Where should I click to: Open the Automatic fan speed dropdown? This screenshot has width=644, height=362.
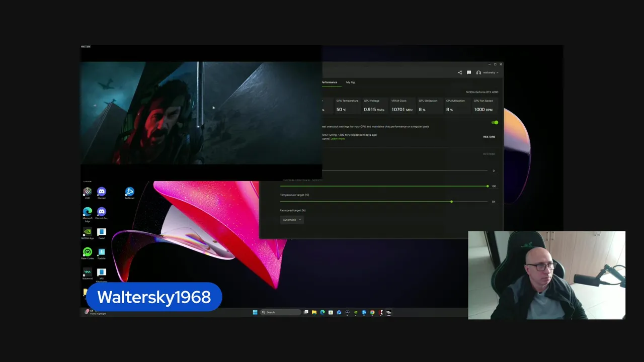(292, 220)
